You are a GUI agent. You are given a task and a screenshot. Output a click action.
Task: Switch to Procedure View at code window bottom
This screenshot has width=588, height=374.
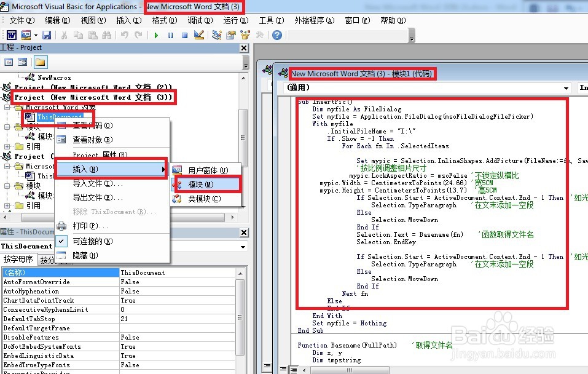283,370
